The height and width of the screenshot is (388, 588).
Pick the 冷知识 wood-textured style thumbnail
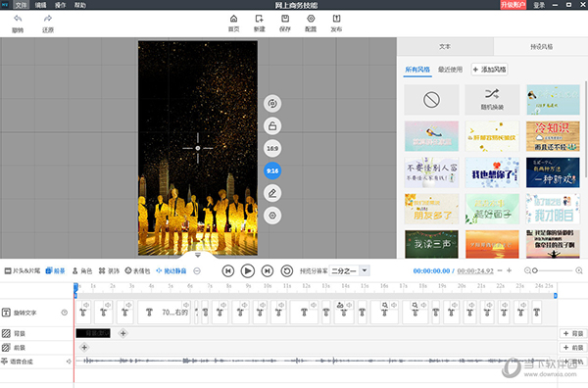click(553, 136)
